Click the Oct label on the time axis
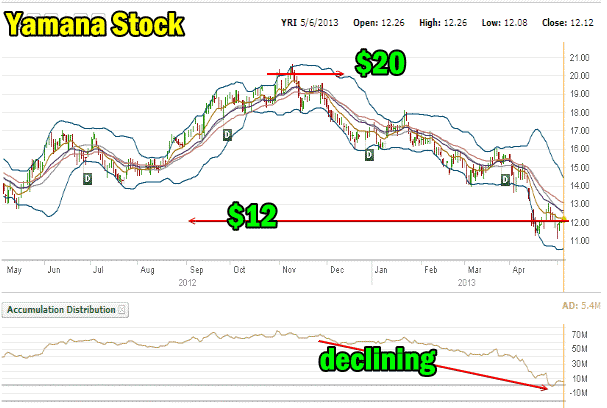The height and width of the screenshot is (408, 607). [239, 270]
